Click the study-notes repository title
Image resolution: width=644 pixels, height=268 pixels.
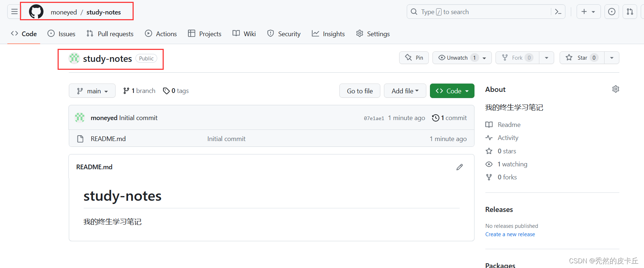pyautogui.click(x=108, y=59)
